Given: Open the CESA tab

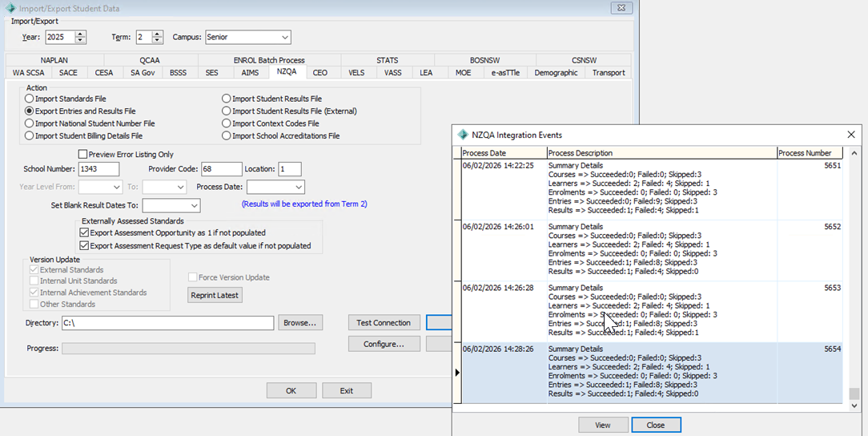Looking at the screenshot, I should coord(104,73).
